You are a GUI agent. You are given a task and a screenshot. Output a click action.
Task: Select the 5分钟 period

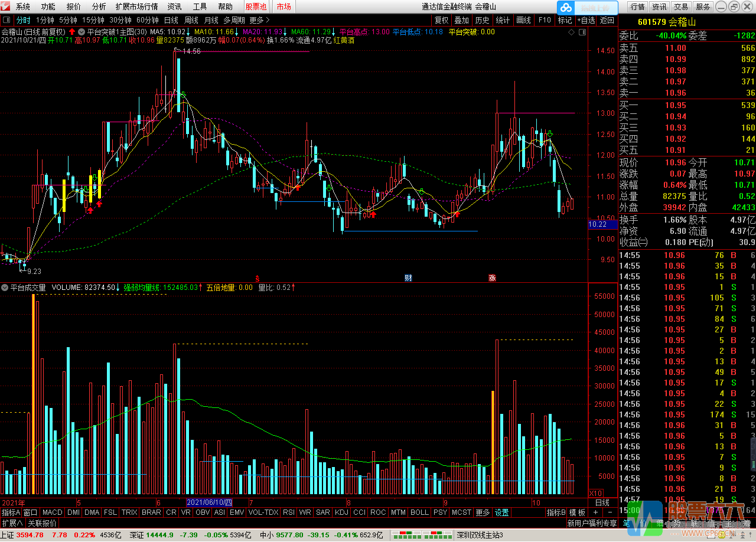tap(69, 20)
